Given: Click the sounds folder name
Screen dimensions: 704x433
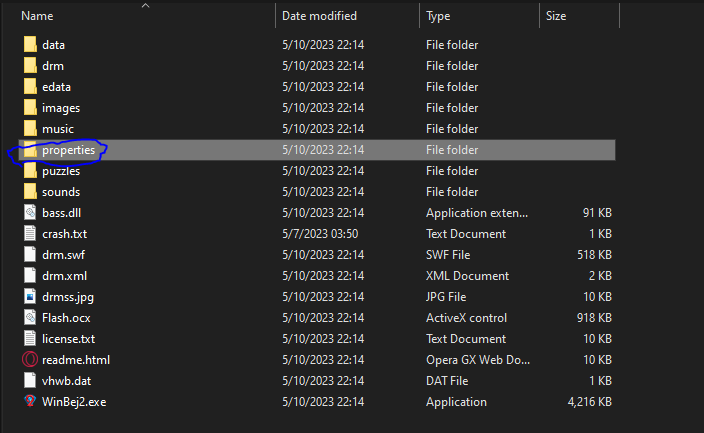Looking at the screenshot, I should pos(61,192).
